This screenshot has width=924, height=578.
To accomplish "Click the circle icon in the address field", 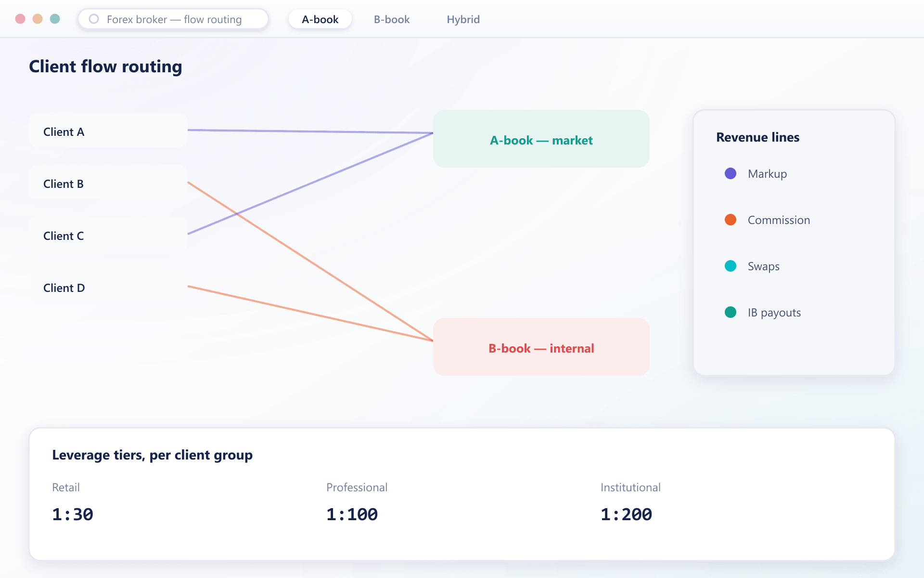I will click(94, 19).
